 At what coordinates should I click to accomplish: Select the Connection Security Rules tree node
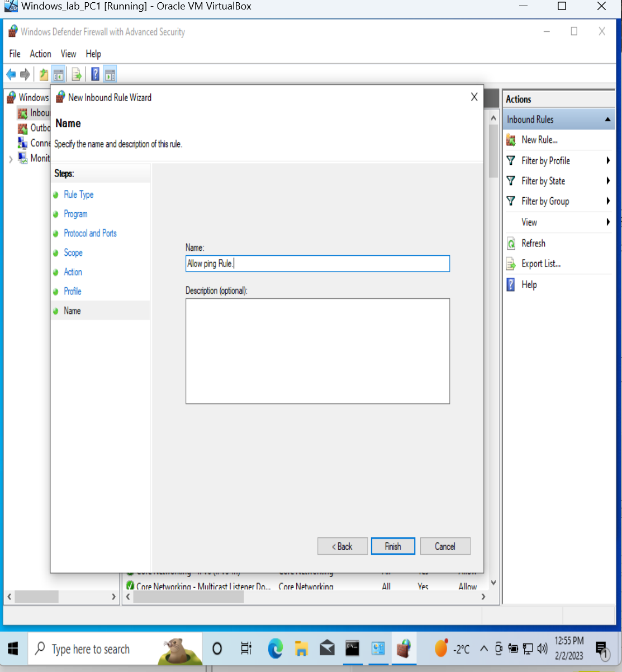coord(34,143)
